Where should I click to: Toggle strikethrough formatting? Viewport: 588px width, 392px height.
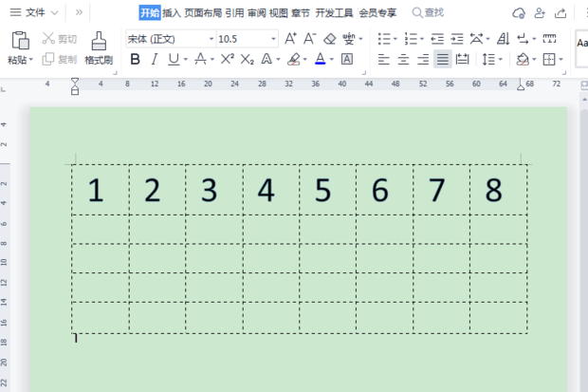[201, 60]
